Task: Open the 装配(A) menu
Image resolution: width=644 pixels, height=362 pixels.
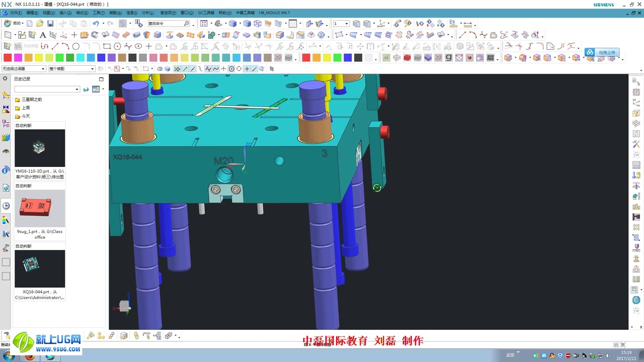Action: pyautogui.click(x=116, y=13)
